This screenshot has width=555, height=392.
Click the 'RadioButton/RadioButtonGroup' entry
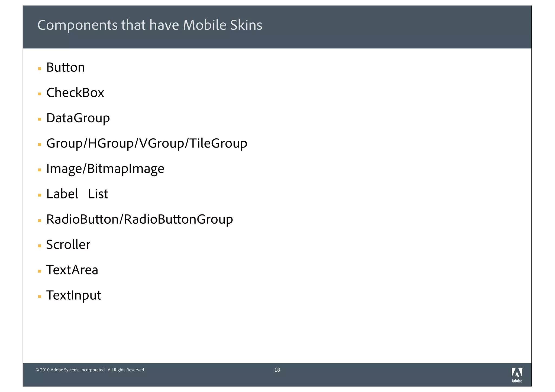coord(140,219)
